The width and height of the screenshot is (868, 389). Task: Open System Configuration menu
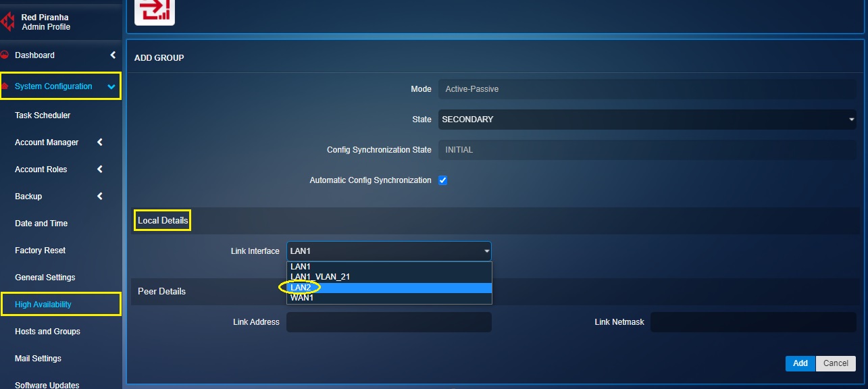coord(53,86)
